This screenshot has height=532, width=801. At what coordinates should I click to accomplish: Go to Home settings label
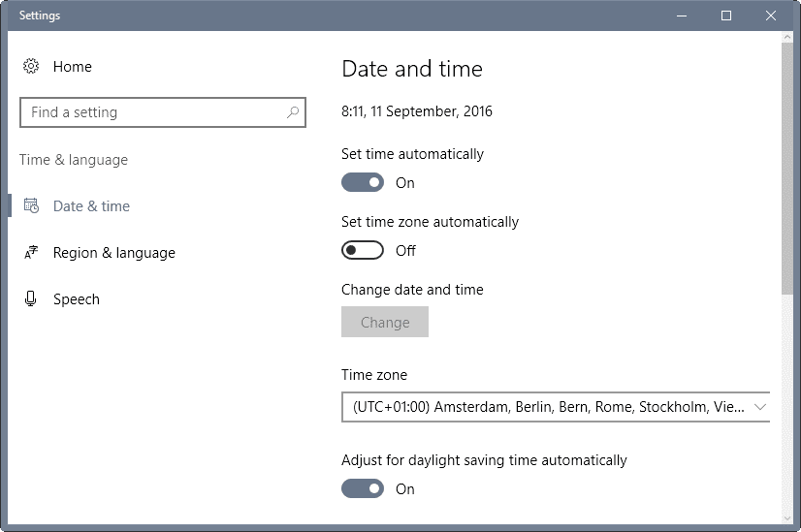pos(73,66)
